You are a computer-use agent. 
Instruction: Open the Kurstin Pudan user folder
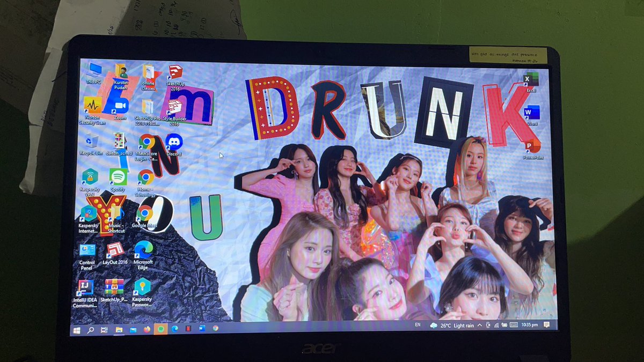(120, 77)
